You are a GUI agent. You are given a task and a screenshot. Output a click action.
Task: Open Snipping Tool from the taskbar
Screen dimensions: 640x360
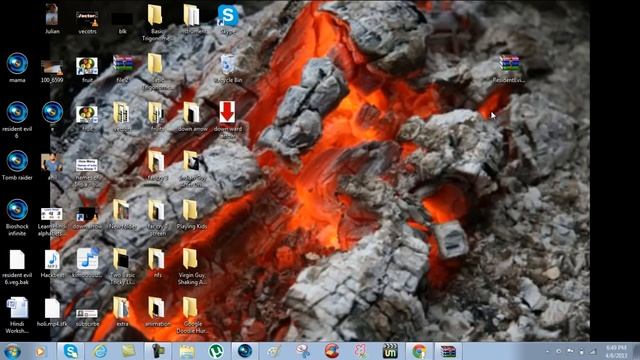[303, 351]
